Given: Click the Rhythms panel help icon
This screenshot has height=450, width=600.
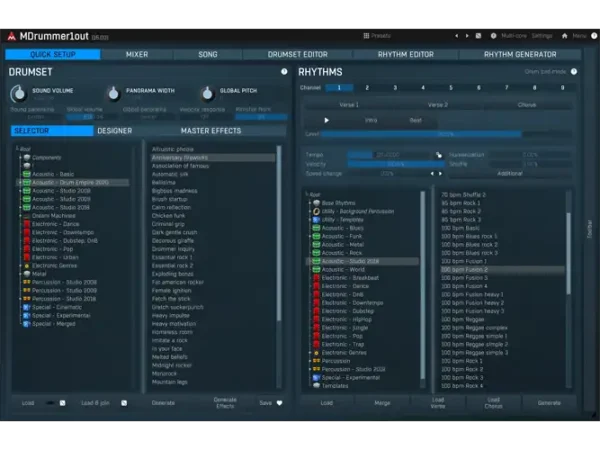Looking at the screenshot, I should coord(574,72).
